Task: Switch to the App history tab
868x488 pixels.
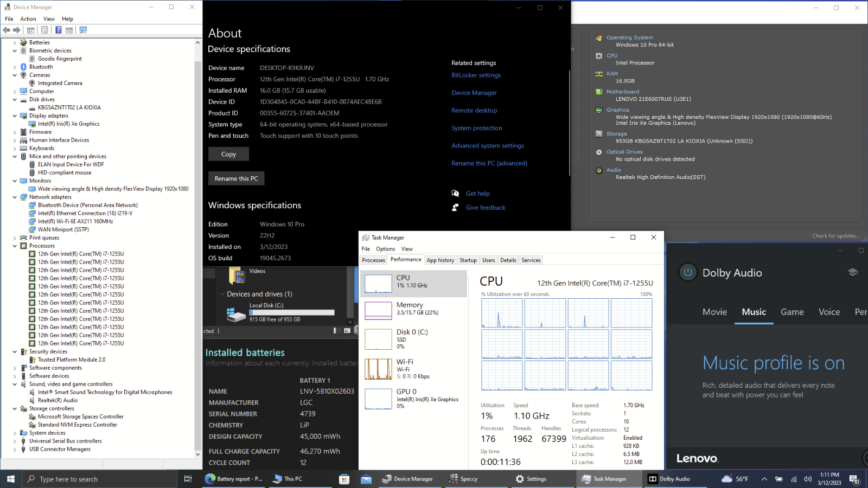Action: pyautogui.click(x=441, y=260)
